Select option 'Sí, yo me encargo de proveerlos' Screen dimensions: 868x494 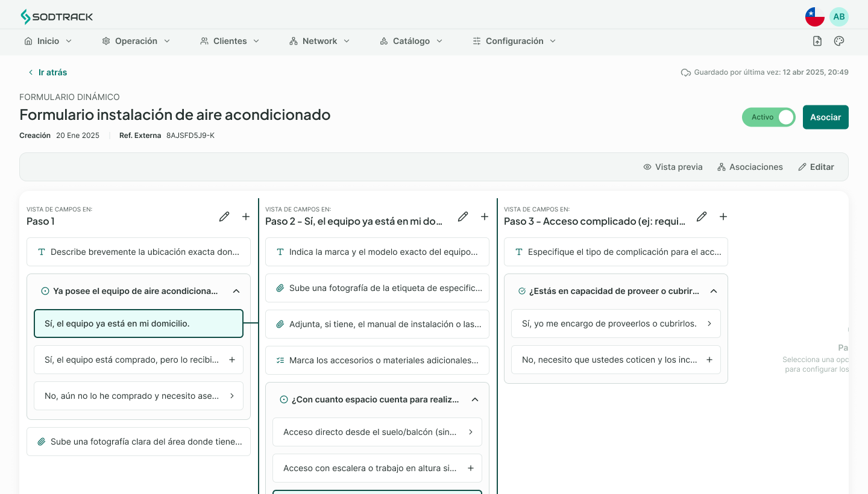pos(615,324)
